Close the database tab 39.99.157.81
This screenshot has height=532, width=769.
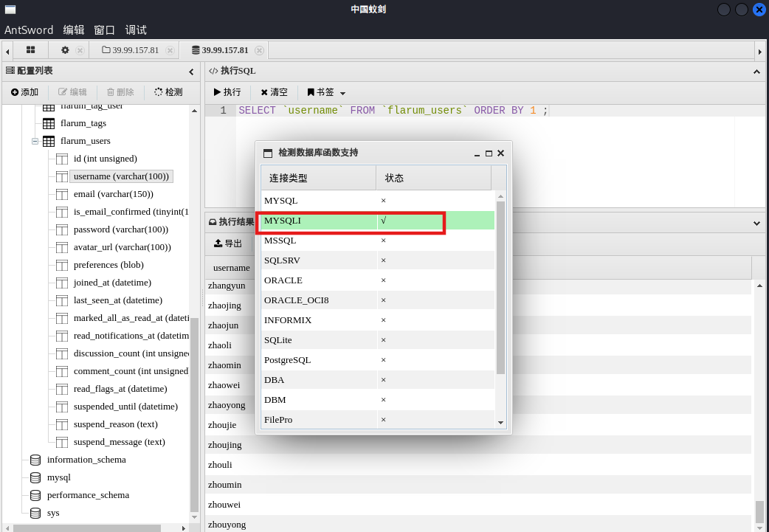pyautogui.click(x=260, y=50)
